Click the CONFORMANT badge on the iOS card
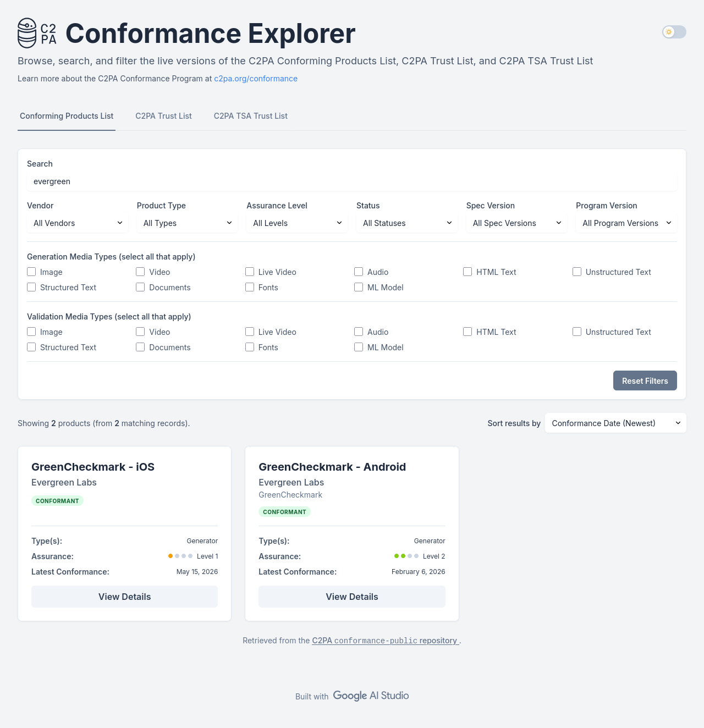This screenshot has height=728, width=704. (57, 501)
